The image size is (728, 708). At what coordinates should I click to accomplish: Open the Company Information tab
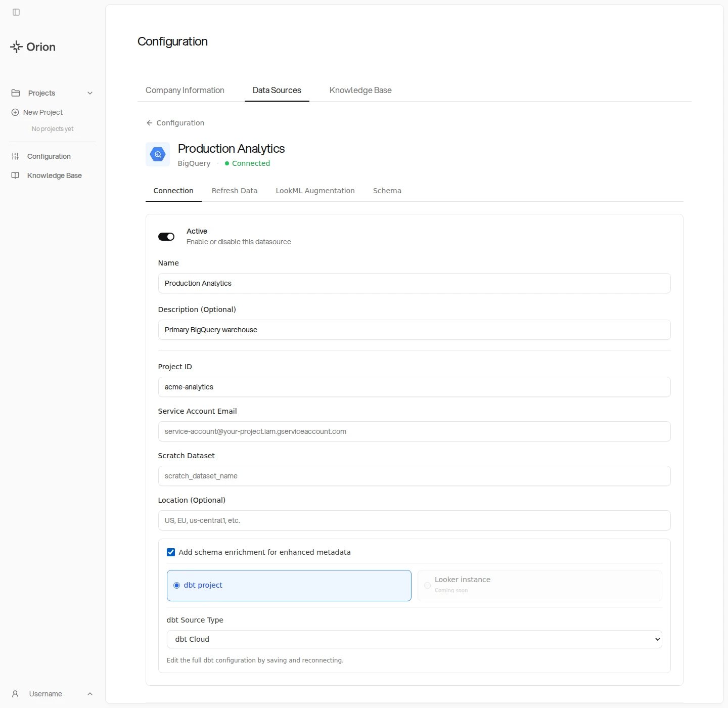[x=185, y=90]
